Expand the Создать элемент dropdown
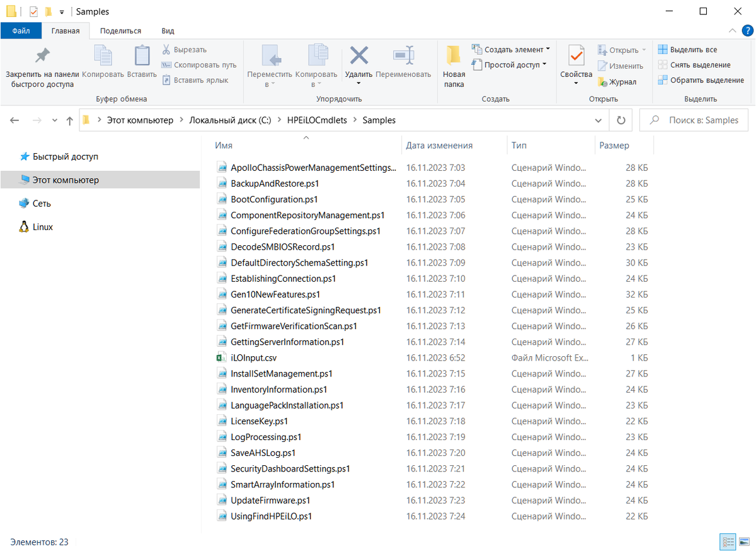Image resolution: width=756 pixels, height=551 pixels. (548, 49)
